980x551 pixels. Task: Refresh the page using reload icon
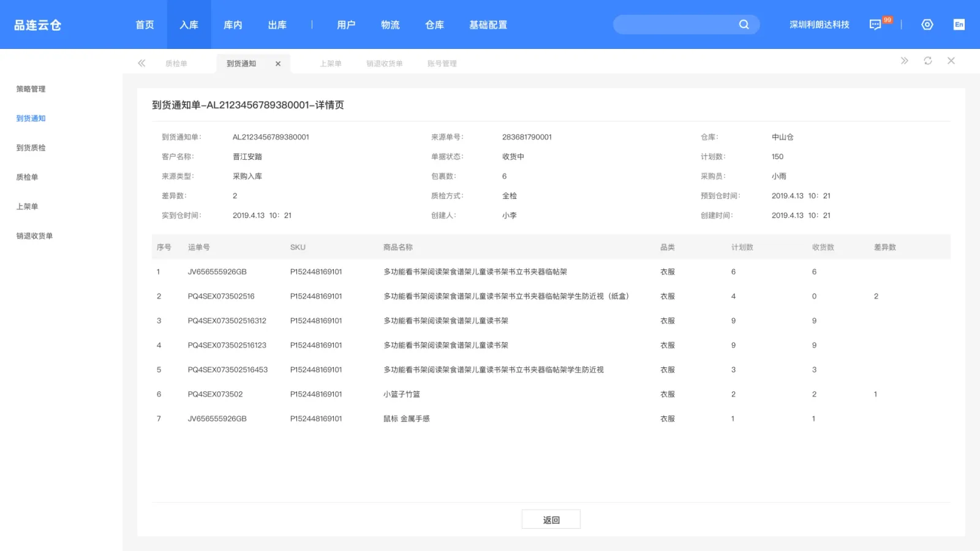(928, 61)
